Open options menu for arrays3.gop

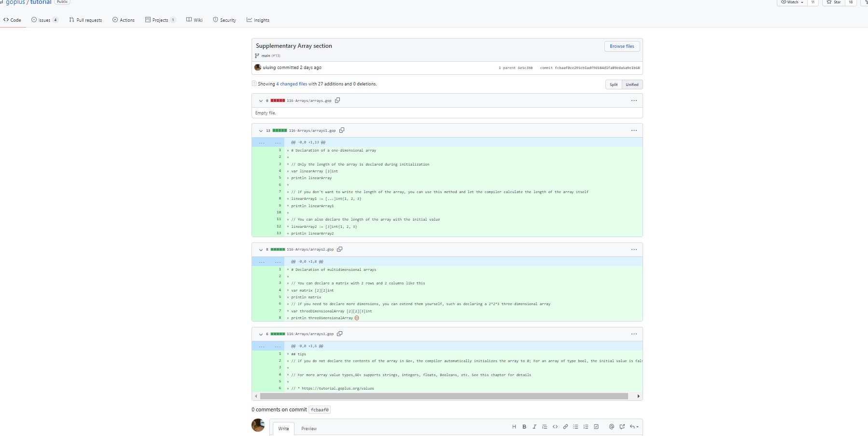point(634,334)
